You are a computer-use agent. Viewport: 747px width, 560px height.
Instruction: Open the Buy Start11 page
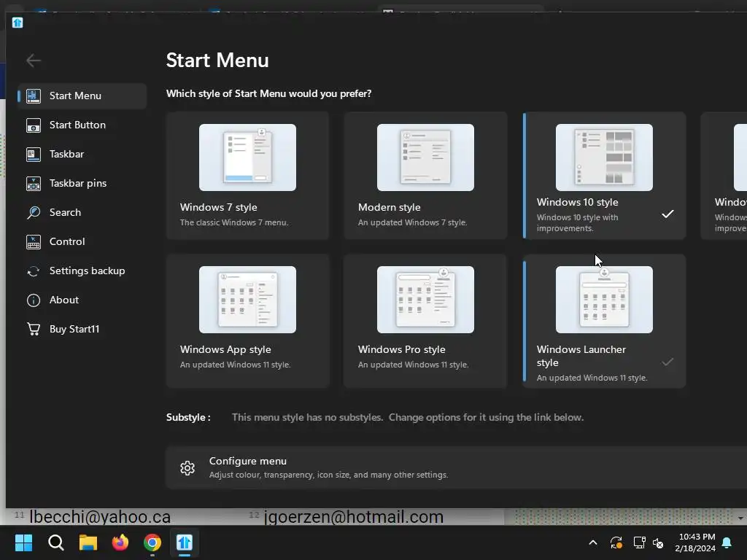click(x=82, y=329)
